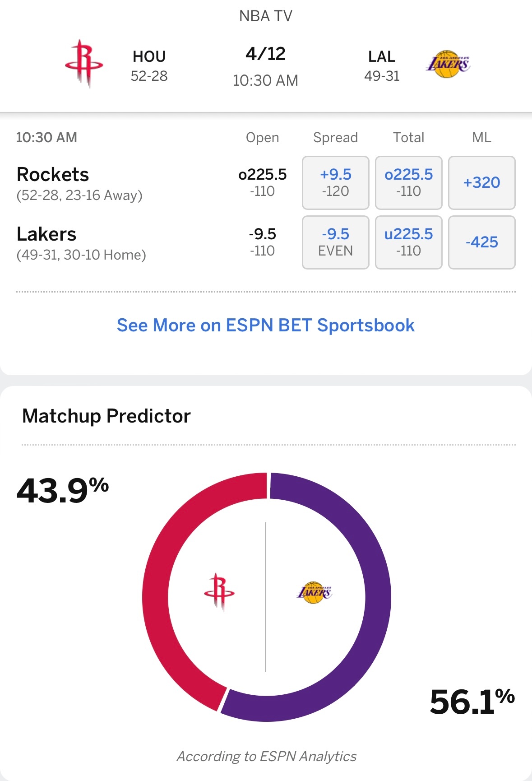Choose over o225.5 total bet
Viewport: 532px width, 781px height.
(408, 183)
